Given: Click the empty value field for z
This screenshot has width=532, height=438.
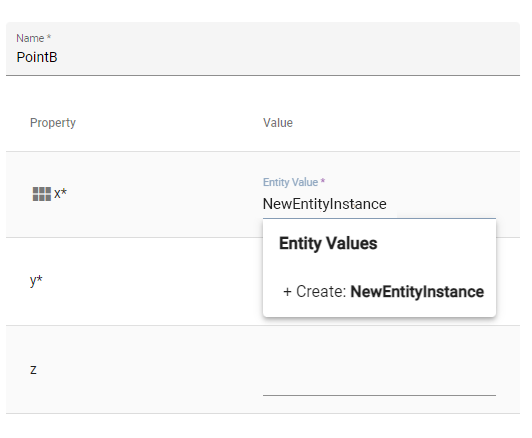Looking at the screenshot, I should [379, 383].
